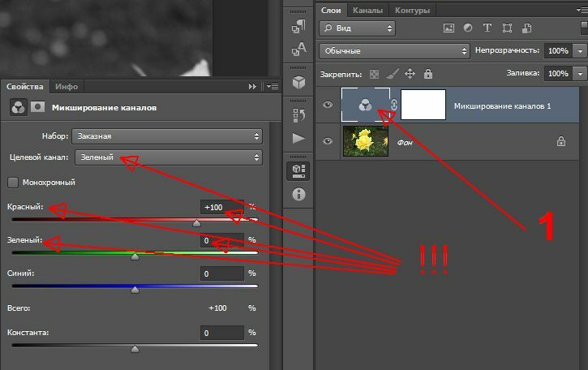Screen dimensions: 588x370
Task: Open the Info panel icon in dock
Action: pos(298,195)
